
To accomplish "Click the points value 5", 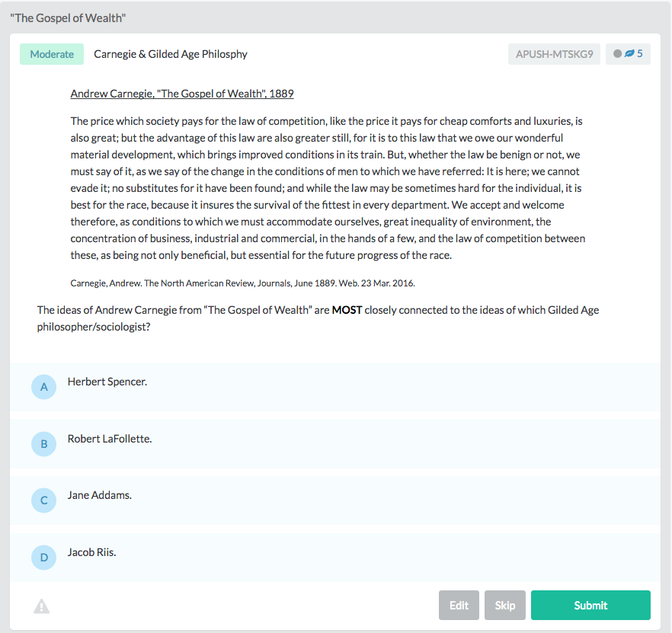I will click(640, 53).
